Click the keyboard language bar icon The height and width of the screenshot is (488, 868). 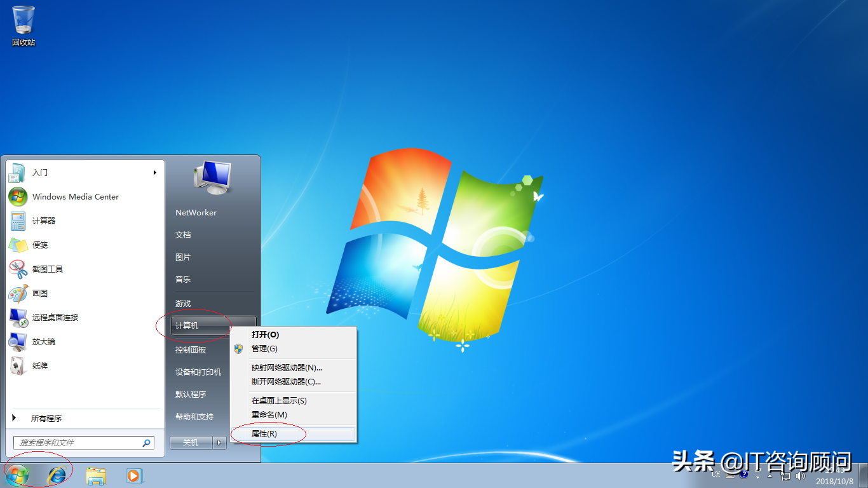tap(730, 475)
